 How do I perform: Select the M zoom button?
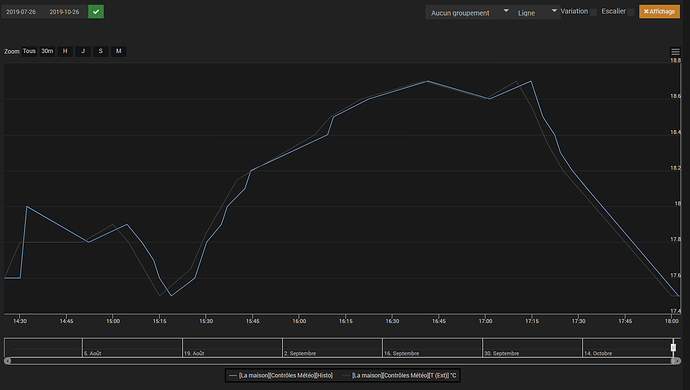pos(118,51)
